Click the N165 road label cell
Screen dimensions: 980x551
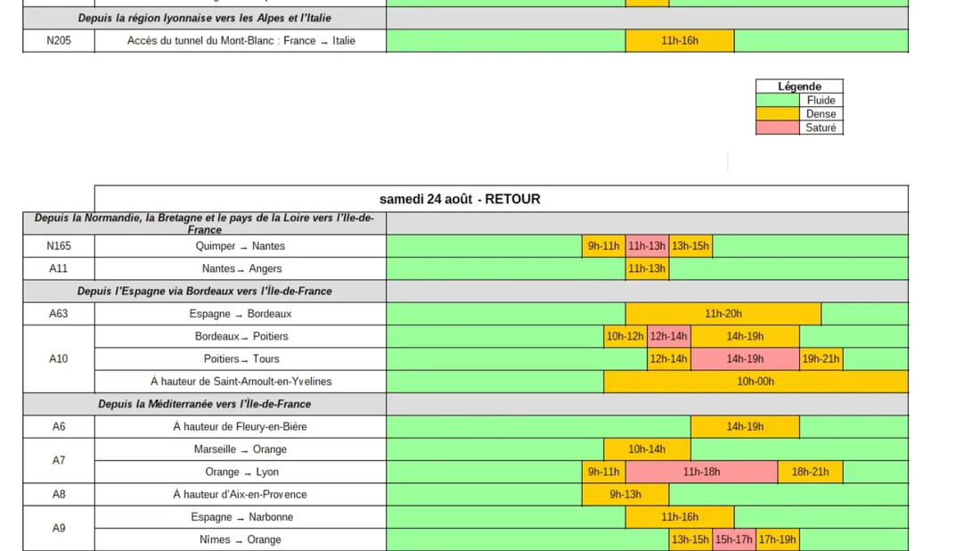(59, 246)
